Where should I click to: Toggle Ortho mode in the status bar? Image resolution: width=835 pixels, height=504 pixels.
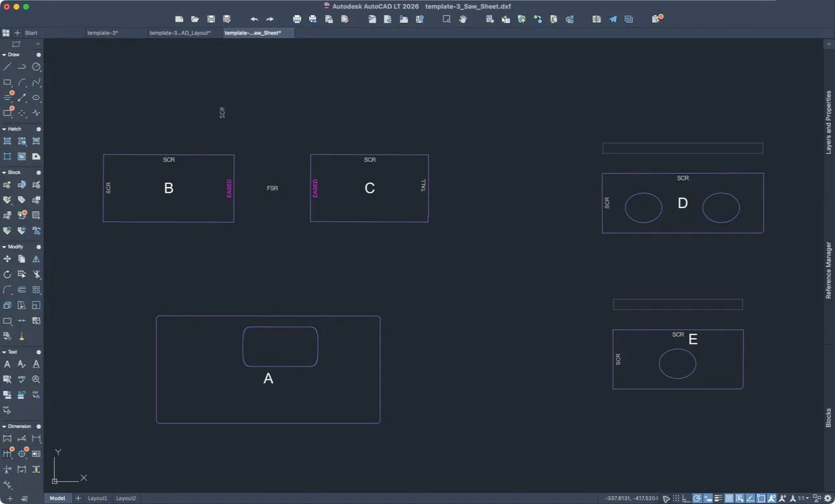[x=687, y=499]
